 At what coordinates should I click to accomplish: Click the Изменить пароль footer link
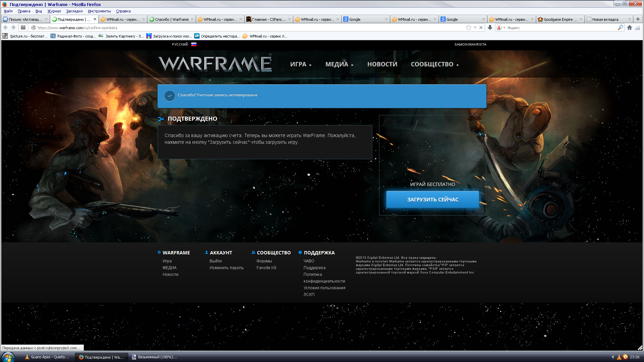click(x=226, y=268)
